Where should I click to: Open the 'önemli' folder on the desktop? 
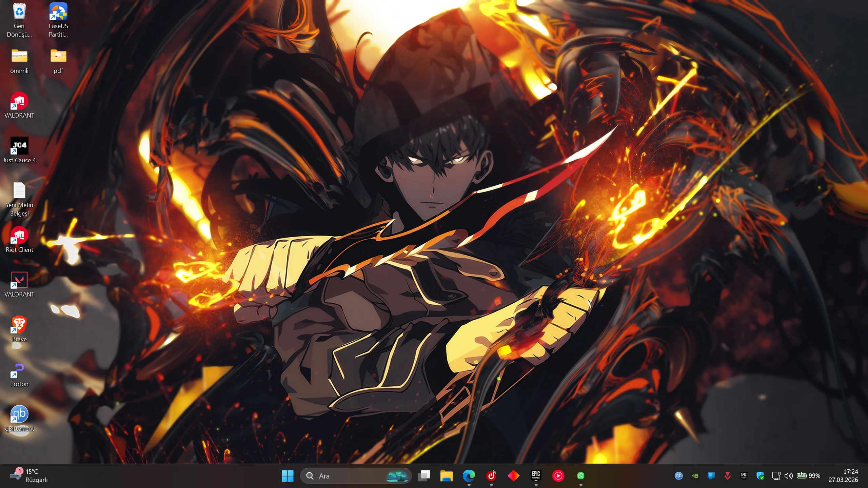coord(19,56)
